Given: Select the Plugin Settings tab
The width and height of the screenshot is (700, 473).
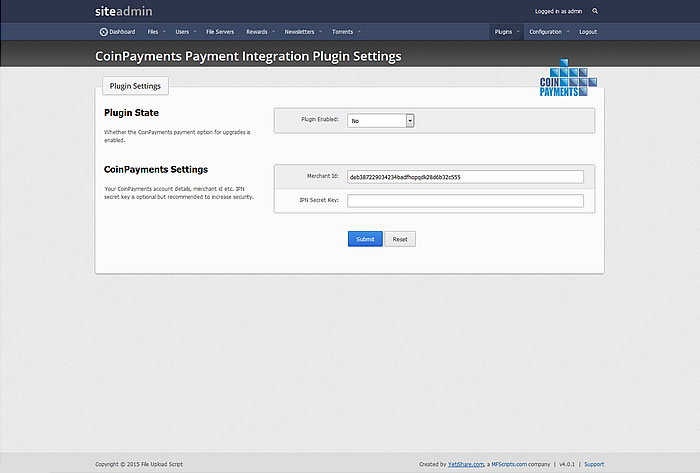Looking at the screenshot, I should tap(135, 86).
